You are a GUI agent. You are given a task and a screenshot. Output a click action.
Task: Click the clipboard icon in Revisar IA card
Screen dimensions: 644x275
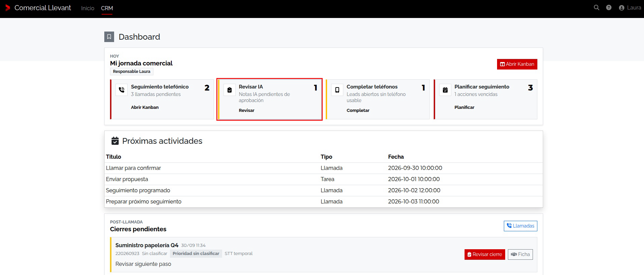[x=230, y=90]
